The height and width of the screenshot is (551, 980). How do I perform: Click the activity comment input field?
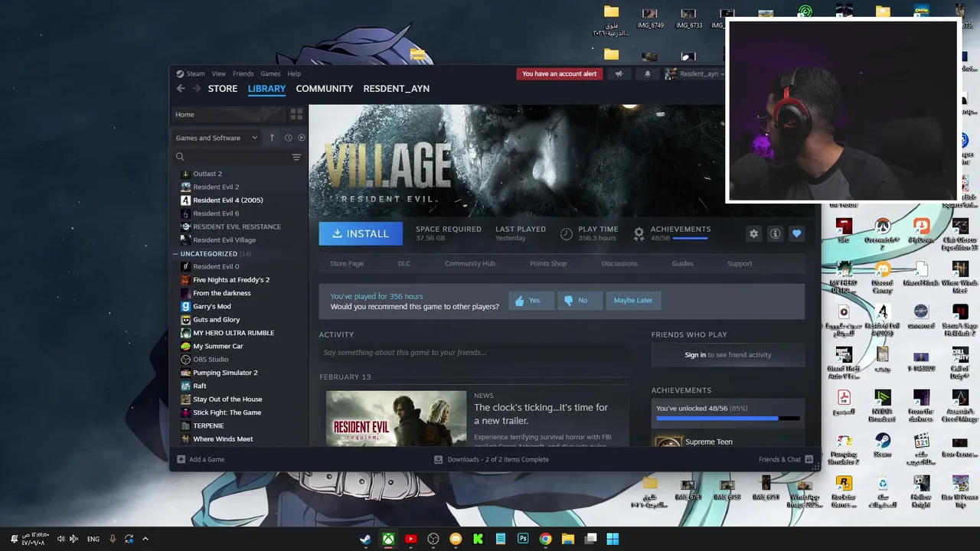point(474,353)
